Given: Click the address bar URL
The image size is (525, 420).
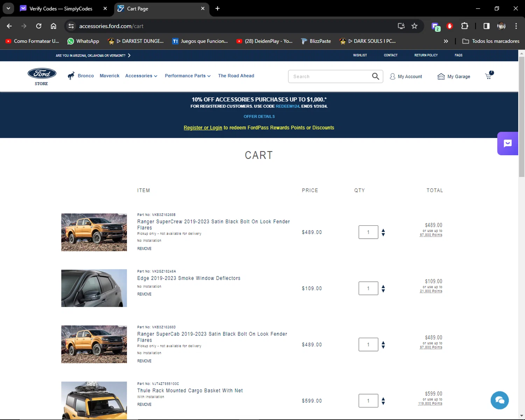Looking at the screenshot, I should point(111,26).
